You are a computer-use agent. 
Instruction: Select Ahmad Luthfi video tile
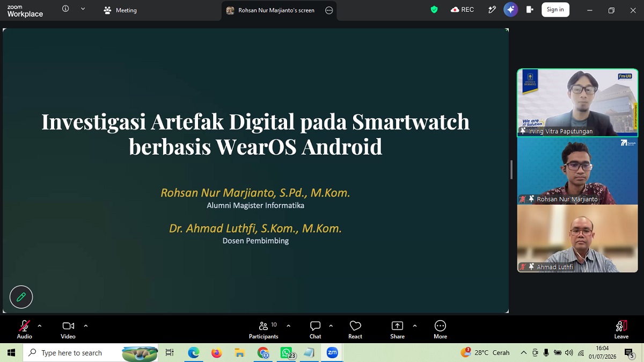pyautogui.click(x=577, y=238)
